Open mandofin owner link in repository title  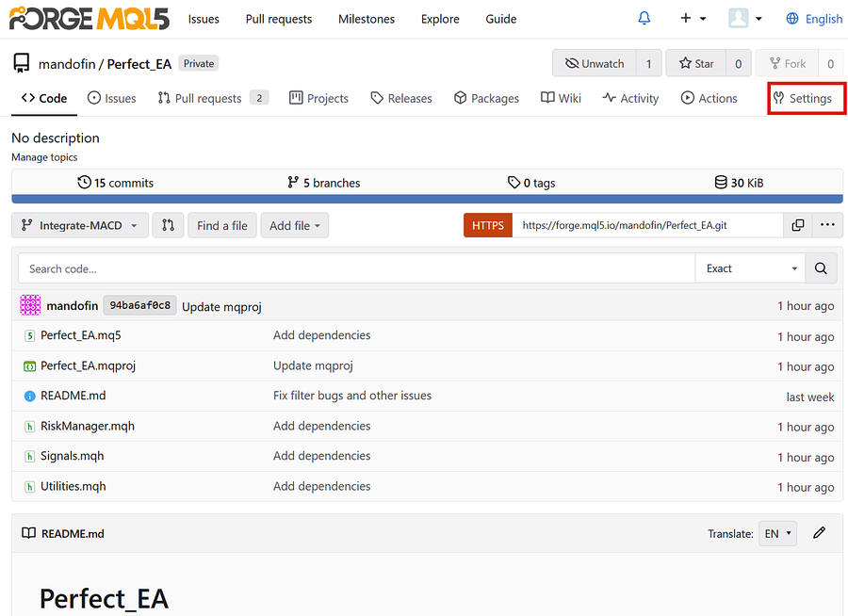tap(67, 64)
